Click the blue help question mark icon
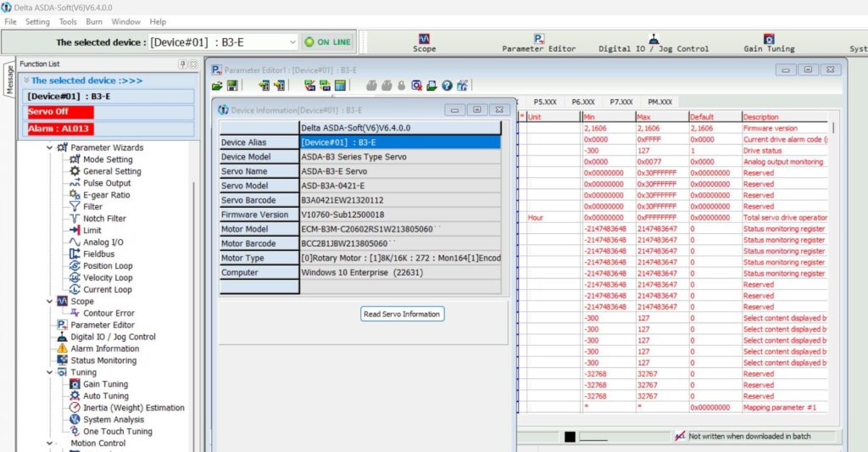 coord(447,86)
